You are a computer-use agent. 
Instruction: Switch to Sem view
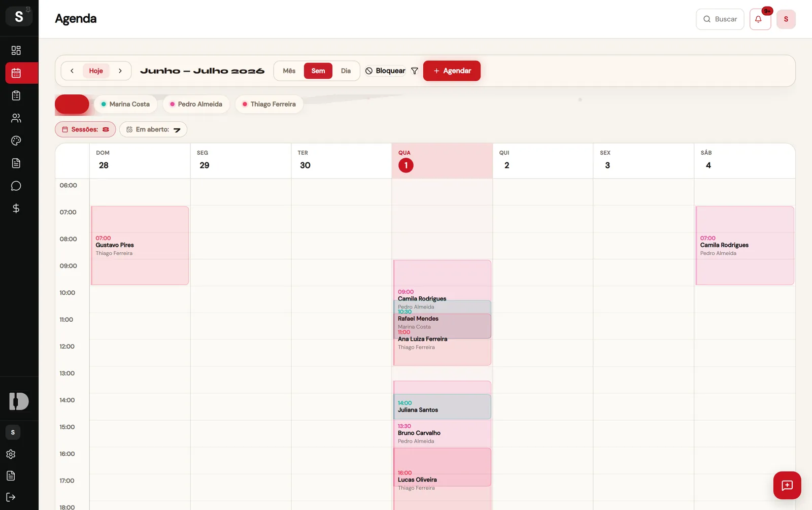point(318,71)
